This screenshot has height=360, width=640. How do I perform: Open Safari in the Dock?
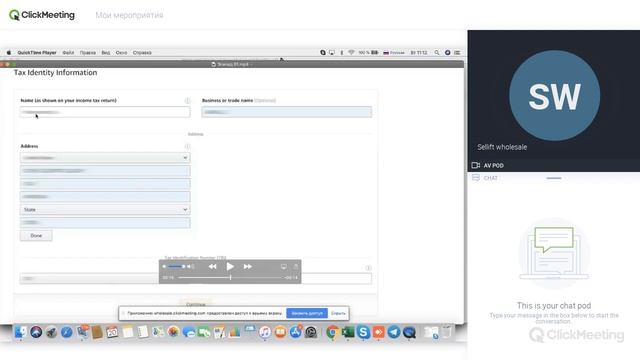point(67,332)
